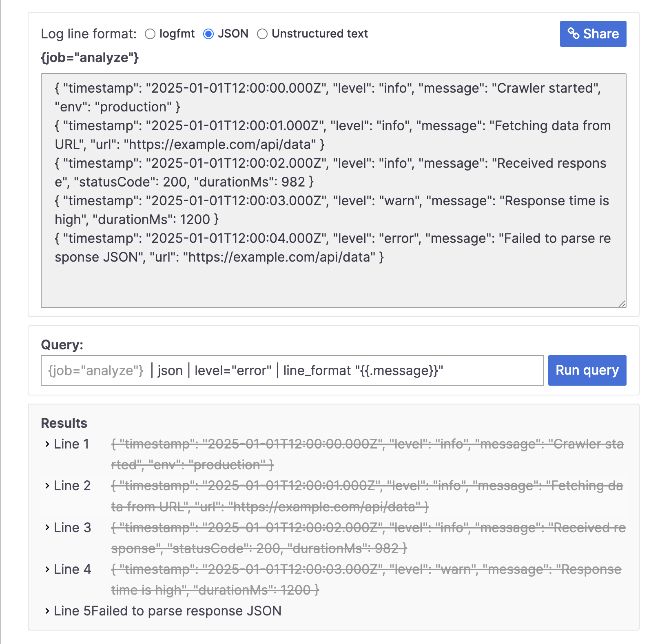Select the JSON log format
This screenshot has width=660, height=644.
tap(208, 34)
